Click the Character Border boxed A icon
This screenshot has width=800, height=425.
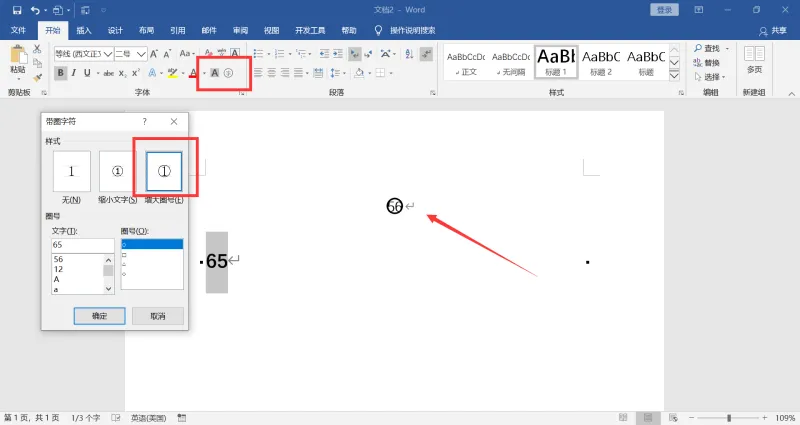pos(235,53)
